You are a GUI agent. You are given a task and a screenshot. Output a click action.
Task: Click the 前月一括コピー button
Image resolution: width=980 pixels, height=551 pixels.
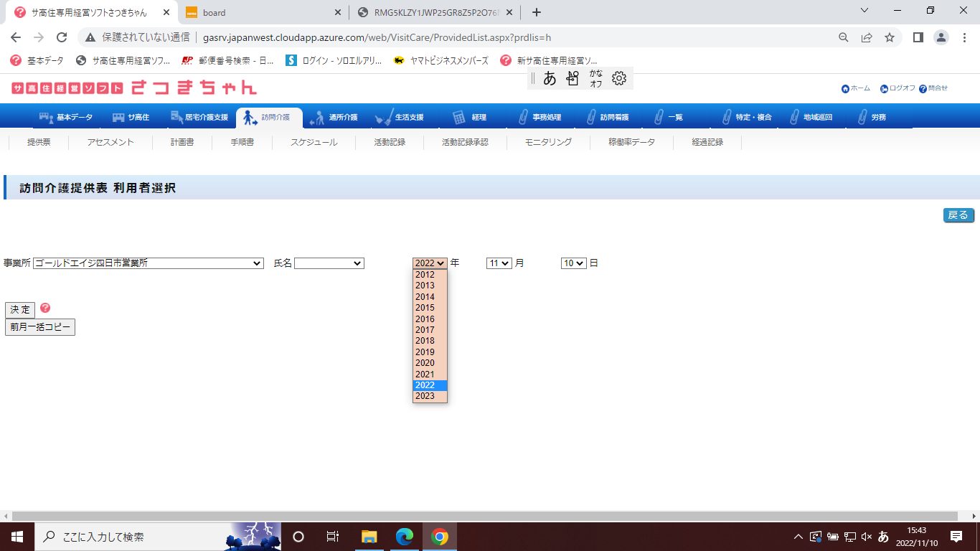click(40, 327)
